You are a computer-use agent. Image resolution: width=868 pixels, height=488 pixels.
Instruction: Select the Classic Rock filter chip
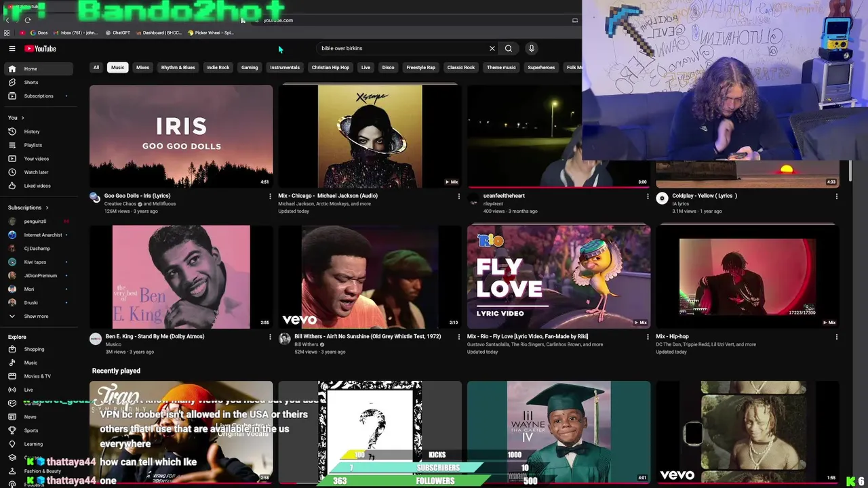(460, 67)
